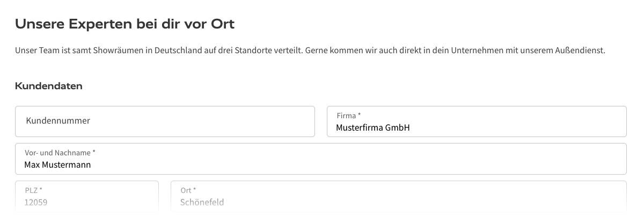Image resolution: width=644 pixels, height=215 pixels.
Task: Click the "Vor- und Nachname *" label
Action: coord(60,153)
